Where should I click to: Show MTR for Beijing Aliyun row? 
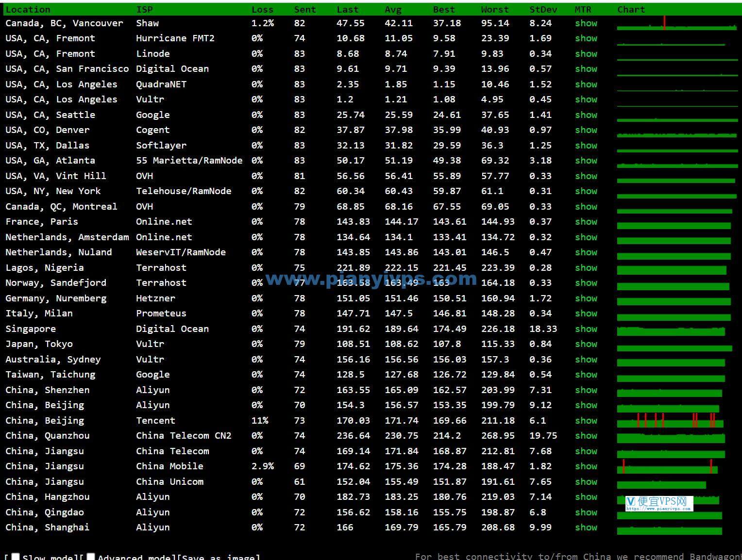click(586, 405)
